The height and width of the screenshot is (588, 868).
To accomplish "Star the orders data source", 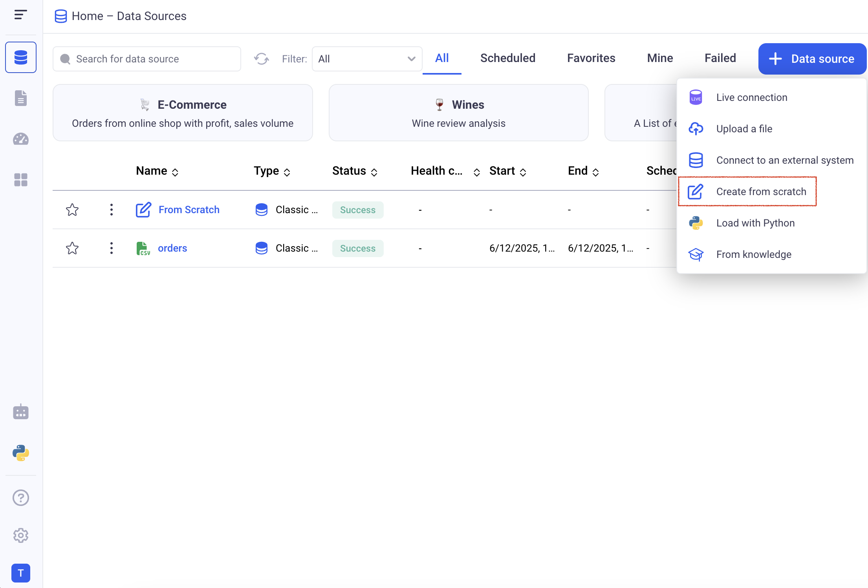I will (x=72, y=248).
